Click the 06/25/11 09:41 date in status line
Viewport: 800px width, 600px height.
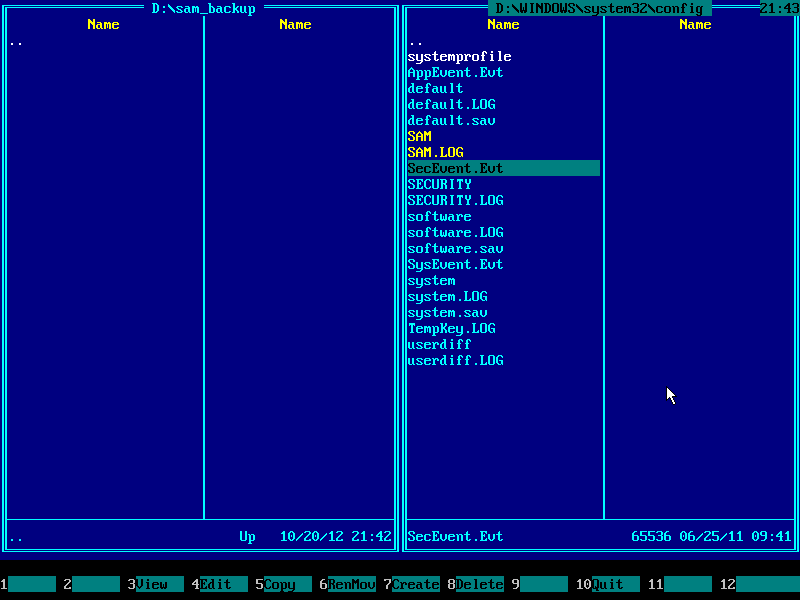(735, 536)
